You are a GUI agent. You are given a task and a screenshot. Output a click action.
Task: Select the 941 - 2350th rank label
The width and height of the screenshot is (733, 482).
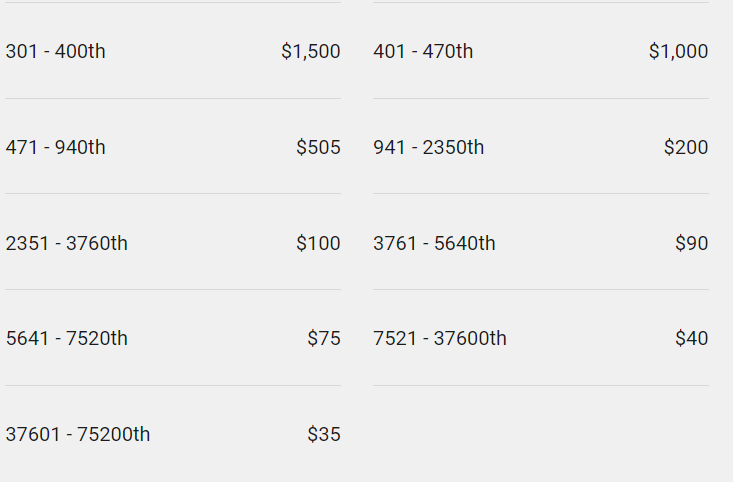(429, 147)
